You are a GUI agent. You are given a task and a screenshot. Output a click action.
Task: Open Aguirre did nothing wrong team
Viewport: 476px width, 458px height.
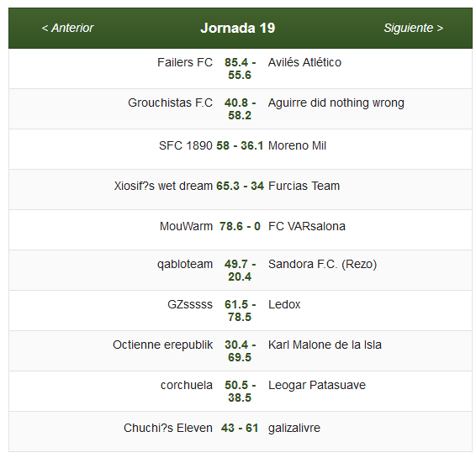[336, 103]
